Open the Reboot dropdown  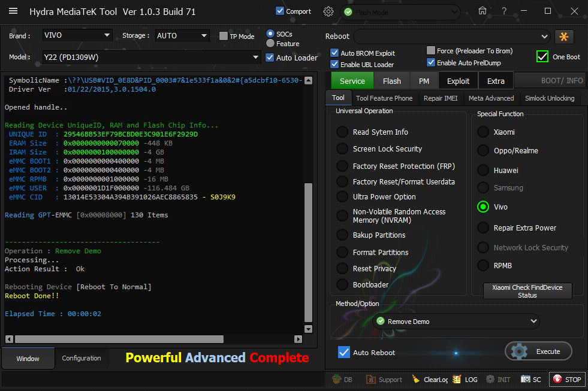(x=452, y=37)
